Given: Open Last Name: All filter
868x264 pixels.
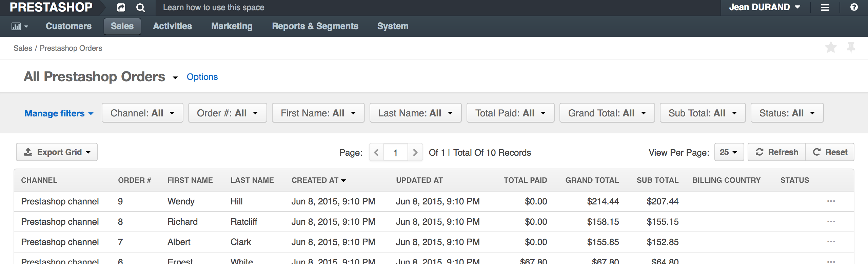Looking at the screenshot, I should (415, 113).
